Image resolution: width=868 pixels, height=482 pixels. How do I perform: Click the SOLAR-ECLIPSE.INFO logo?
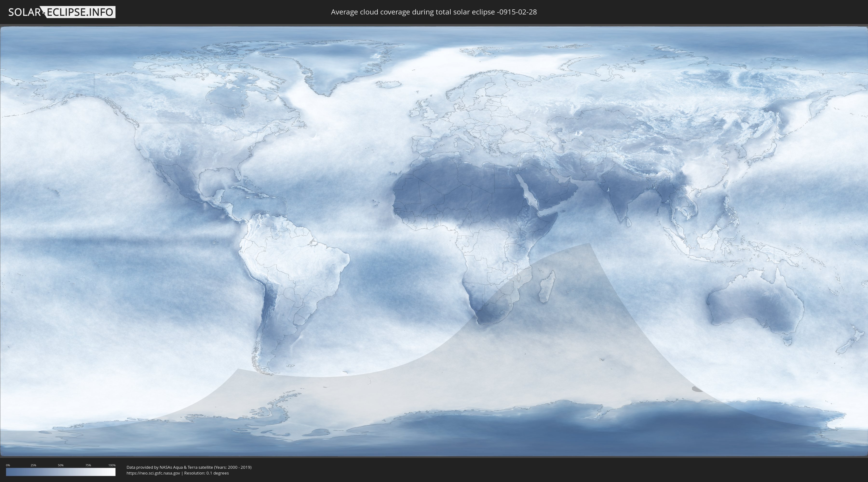[62, 12]
